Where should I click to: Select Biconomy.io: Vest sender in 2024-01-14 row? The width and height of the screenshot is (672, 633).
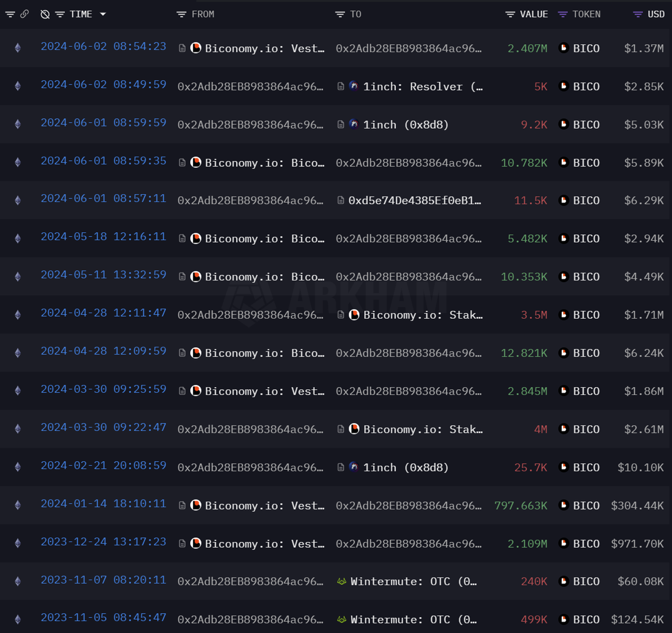pos(265,506)
